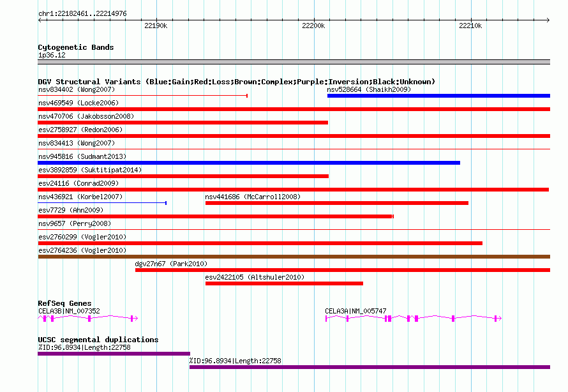Image resolution: width=568 pixels, height=392 pixels.
Task: Click the 22200k ruler tick label
Action: [x=313, y=26]
